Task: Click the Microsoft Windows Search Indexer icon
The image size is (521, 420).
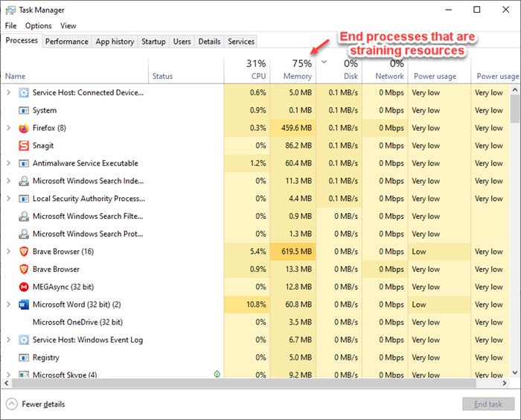Action: (x=24, y=181)
